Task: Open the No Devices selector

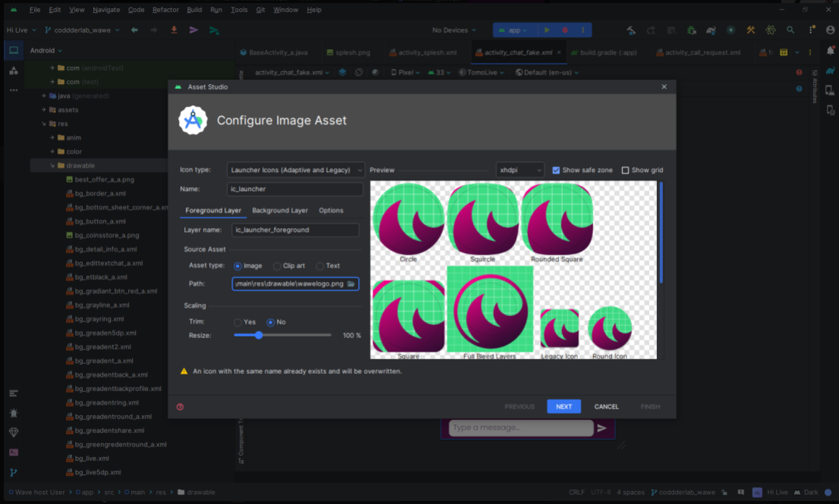Action: pyautogui.click(x=454, y=30)
